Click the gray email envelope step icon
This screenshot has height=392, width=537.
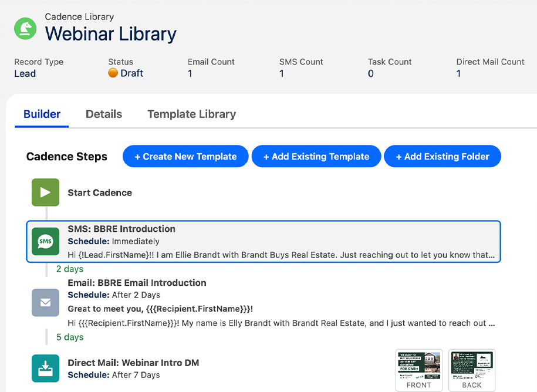pos(45,303)
